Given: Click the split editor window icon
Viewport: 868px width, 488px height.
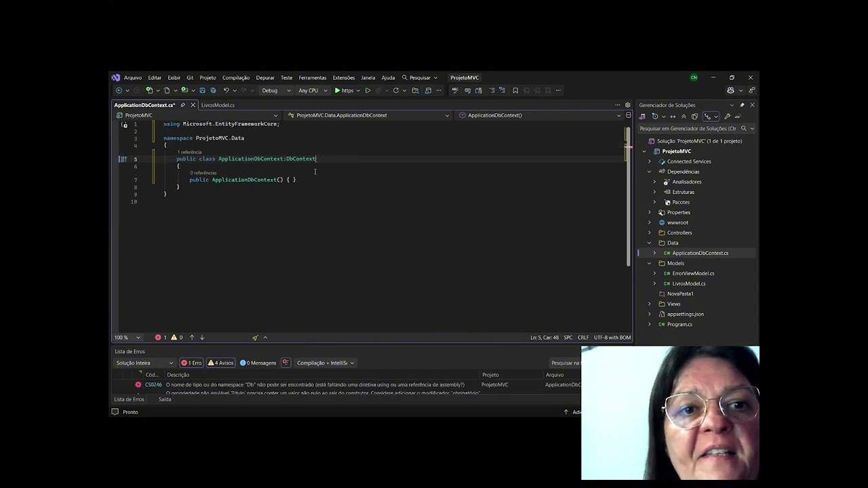Looking at the screenshot, I should tap(628, 115).
